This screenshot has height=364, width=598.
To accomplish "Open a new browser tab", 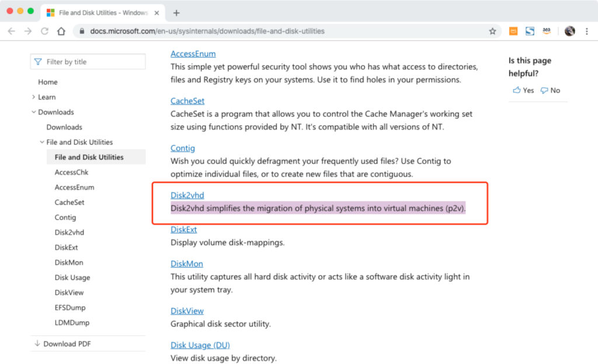I will [176, 13].
